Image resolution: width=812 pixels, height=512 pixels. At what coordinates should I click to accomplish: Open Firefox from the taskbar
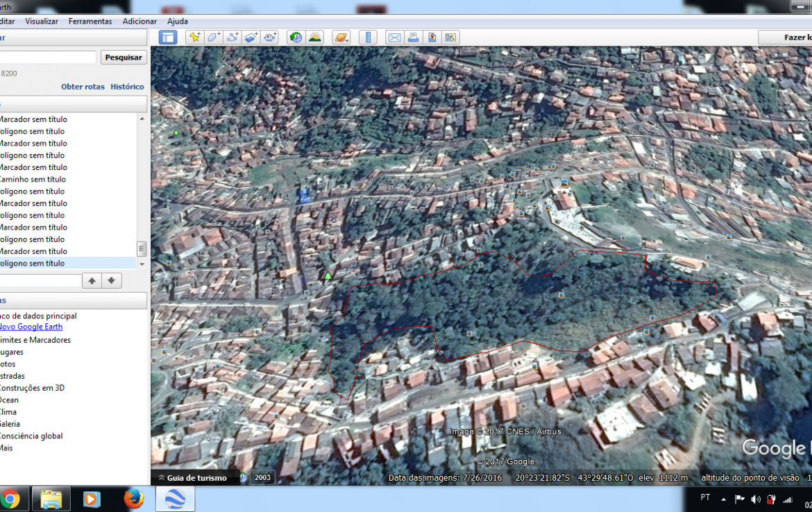click(x=133, y=498)
